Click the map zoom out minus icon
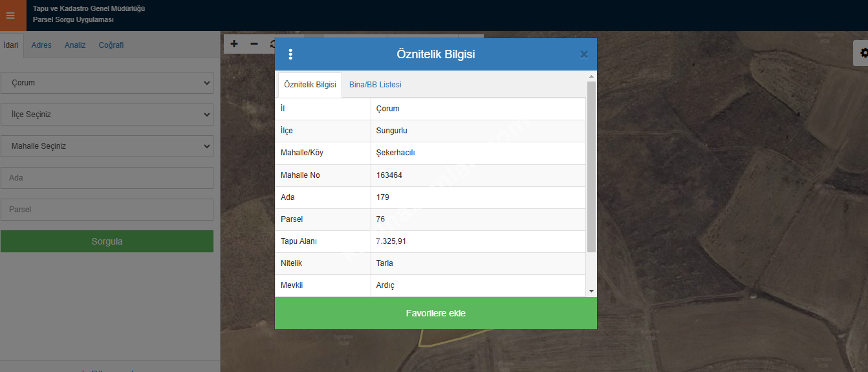The width and height of the screenshot is (868, 372). 254,44
